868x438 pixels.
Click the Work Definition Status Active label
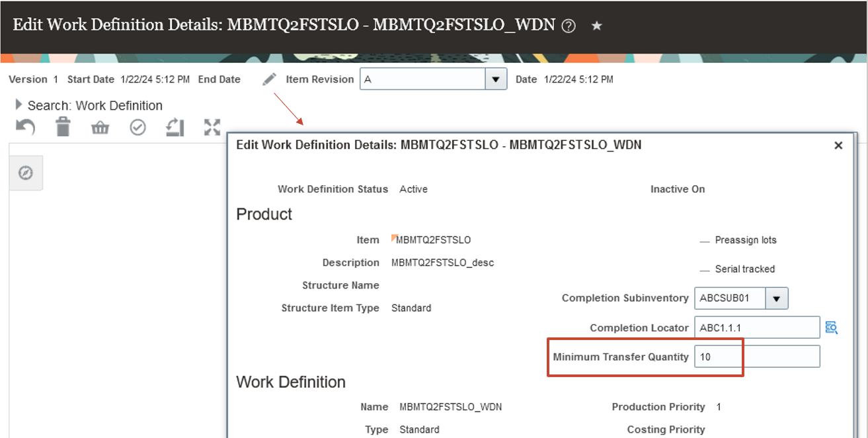[413, 189]
